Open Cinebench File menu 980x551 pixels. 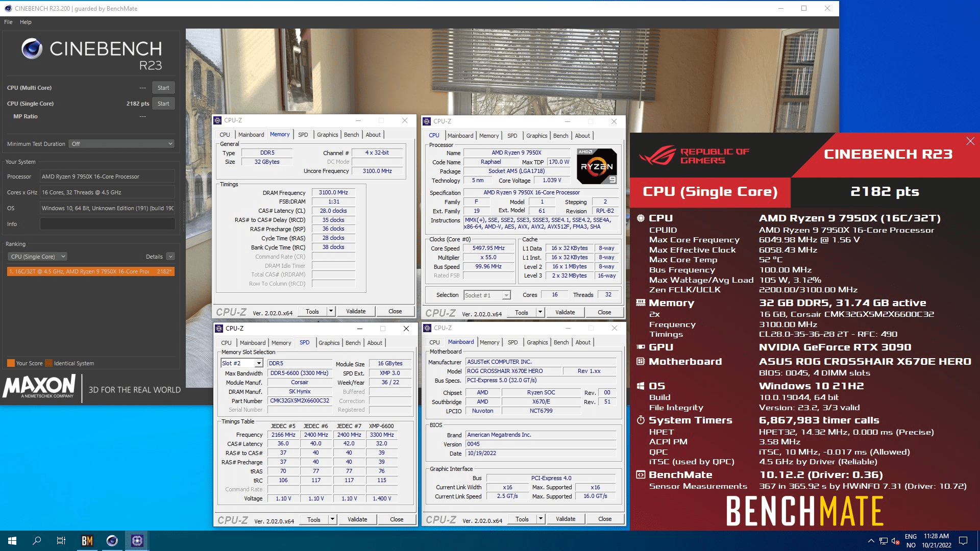click(x=8, y=22)
